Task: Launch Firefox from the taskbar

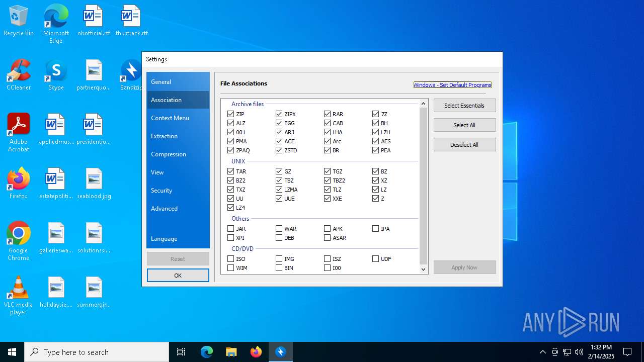Action: click(256, 352)
